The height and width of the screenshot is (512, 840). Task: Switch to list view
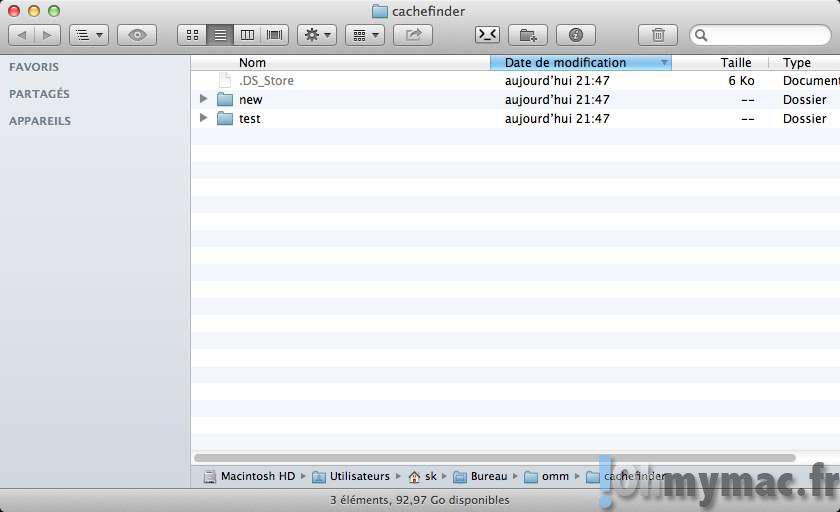[x=220, y=35]
